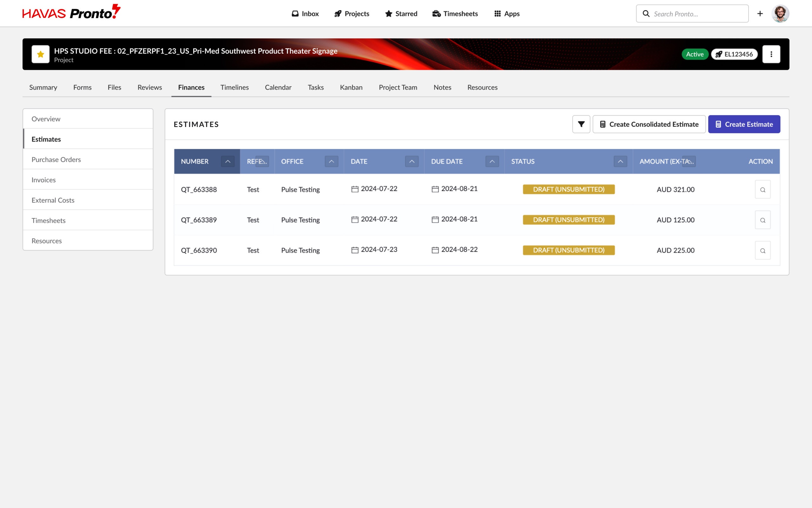Open the Tasks tab
The width and height of the screenshot is (812, 508).
(x=316, y=87)
